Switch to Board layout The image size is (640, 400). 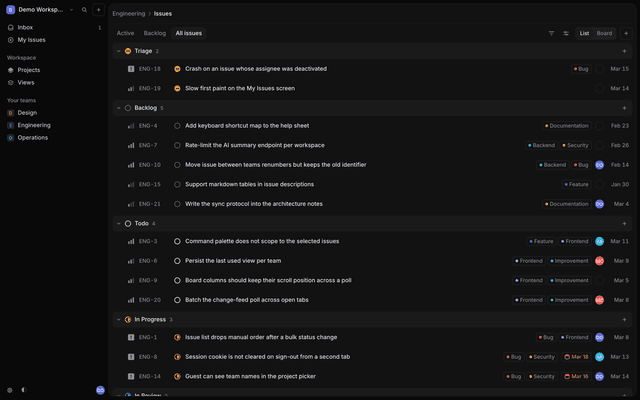pyautogui.click(x=604, y=33)
